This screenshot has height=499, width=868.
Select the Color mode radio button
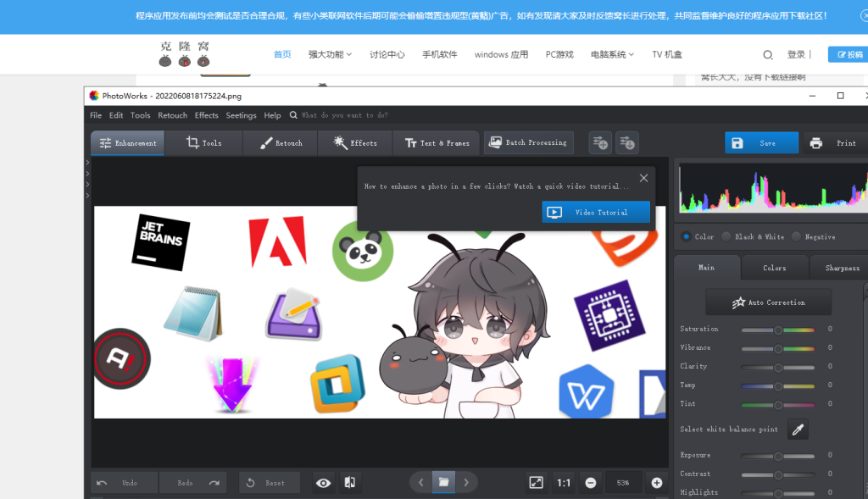(687, 236)
